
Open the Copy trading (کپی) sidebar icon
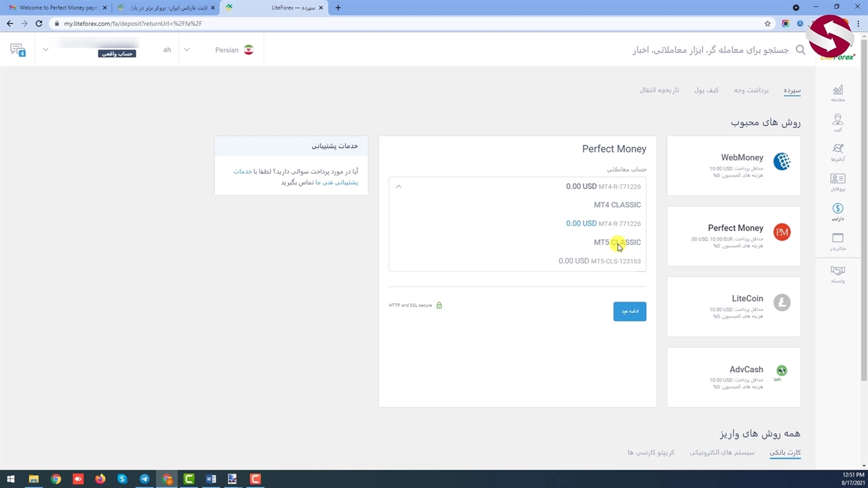tap(837, 122)
